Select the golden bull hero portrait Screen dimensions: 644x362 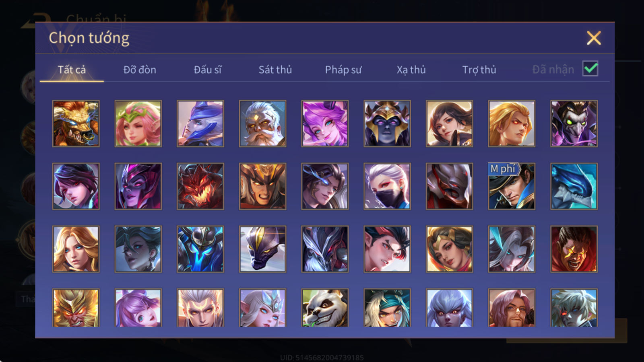point(76,123)
